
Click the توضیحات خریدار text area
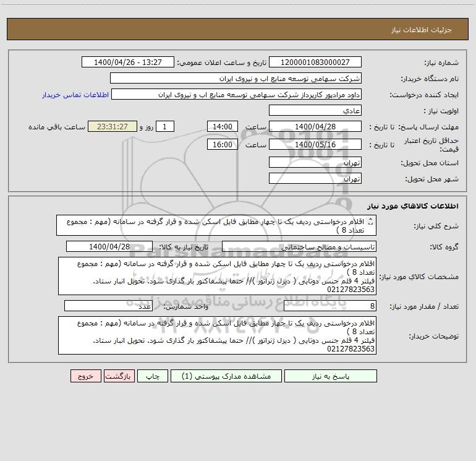coord(217,335)
